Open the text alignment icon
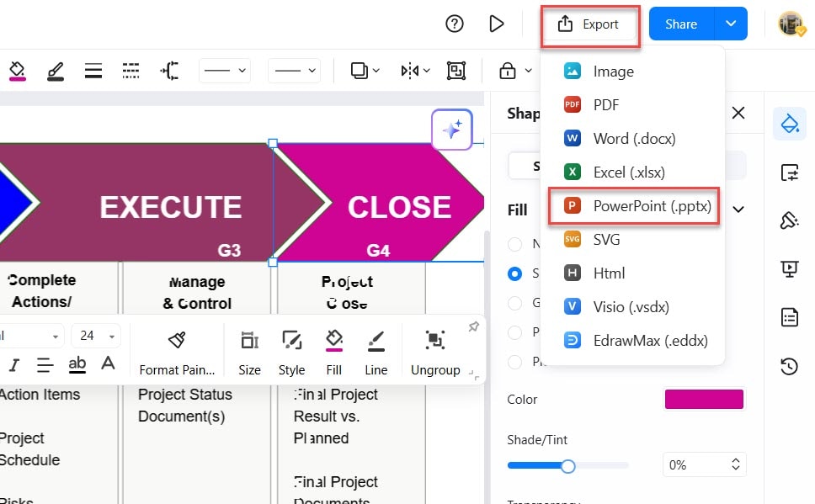 pyautogui.click(x=45, y=365)
